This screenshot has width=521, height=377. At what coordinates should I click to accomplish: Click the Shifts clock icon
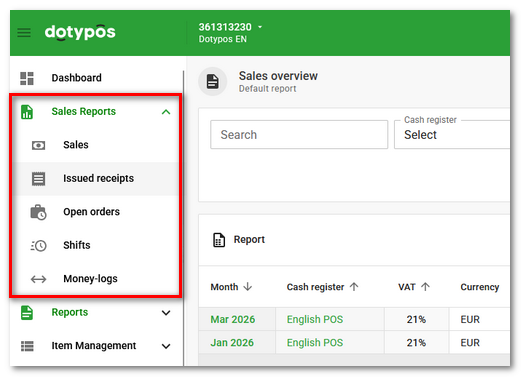click(38, 246)
